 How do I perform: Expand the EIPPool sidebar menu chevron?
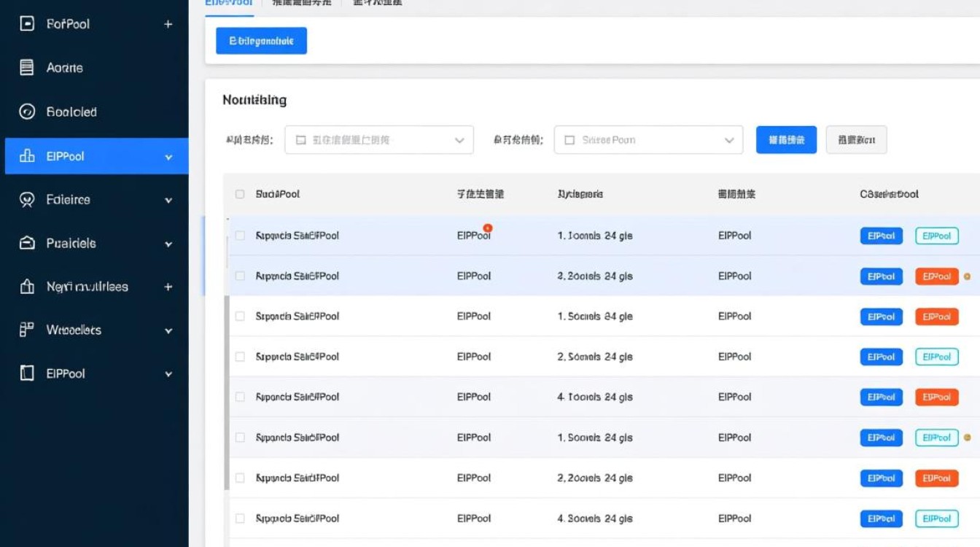click(168, 156)
